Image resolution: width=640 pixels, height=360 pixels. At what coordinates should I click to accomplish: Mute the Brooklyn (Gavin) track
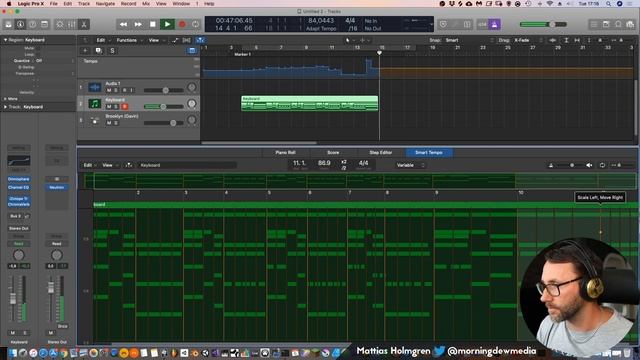click(109, 123)
